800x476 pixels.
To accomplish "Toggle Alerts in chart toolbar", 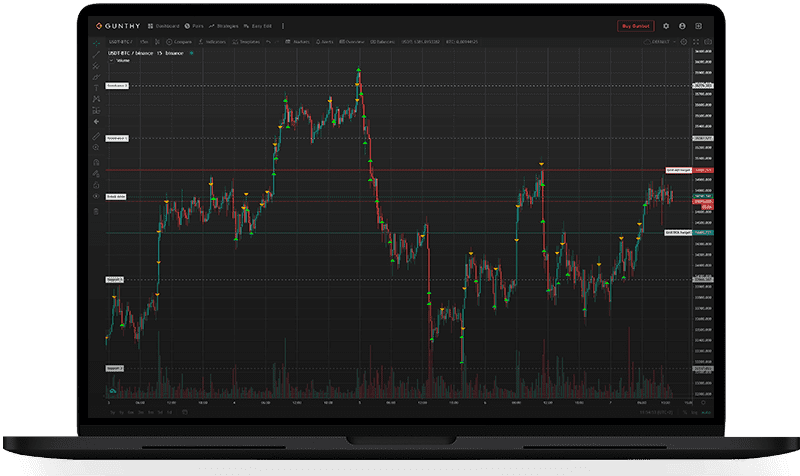I will click(323, 42).
